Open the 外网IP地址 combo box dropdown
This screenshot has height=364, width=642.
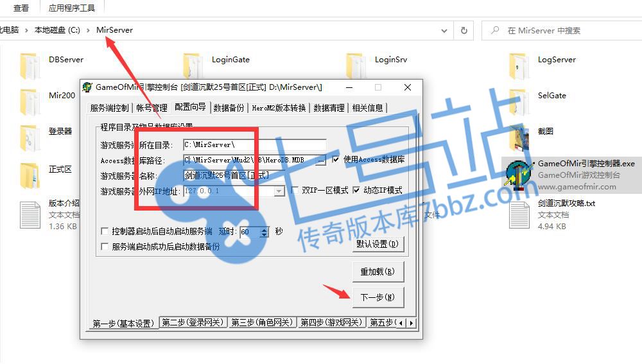(279, 191)
